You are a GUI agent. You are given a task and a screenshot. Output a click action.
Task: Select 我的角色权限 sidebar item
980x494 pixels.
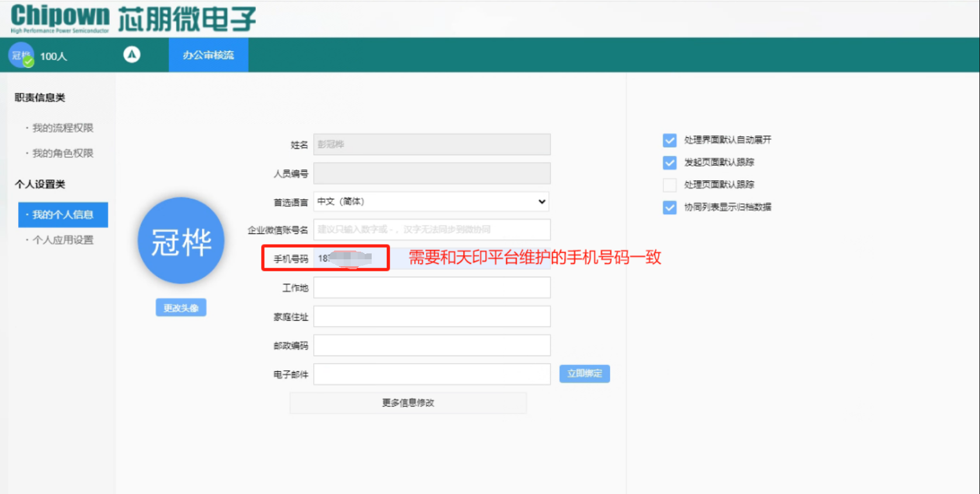click(63, 153)
